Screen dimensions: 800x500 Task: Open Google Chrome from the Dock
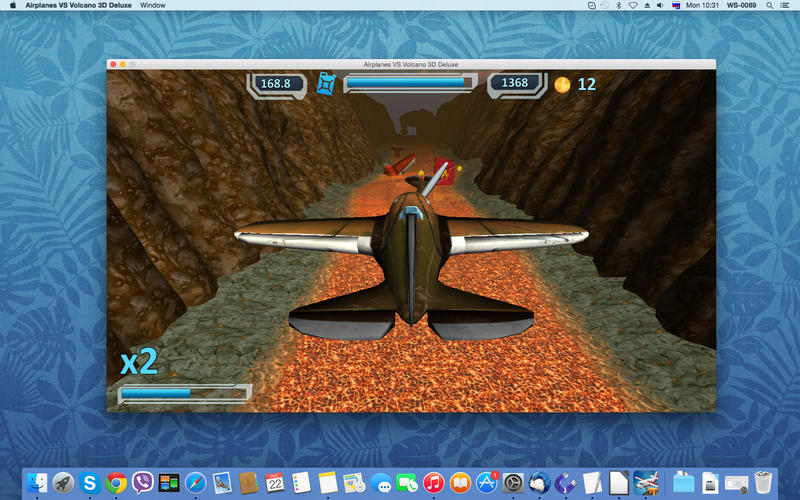[116, 483]
